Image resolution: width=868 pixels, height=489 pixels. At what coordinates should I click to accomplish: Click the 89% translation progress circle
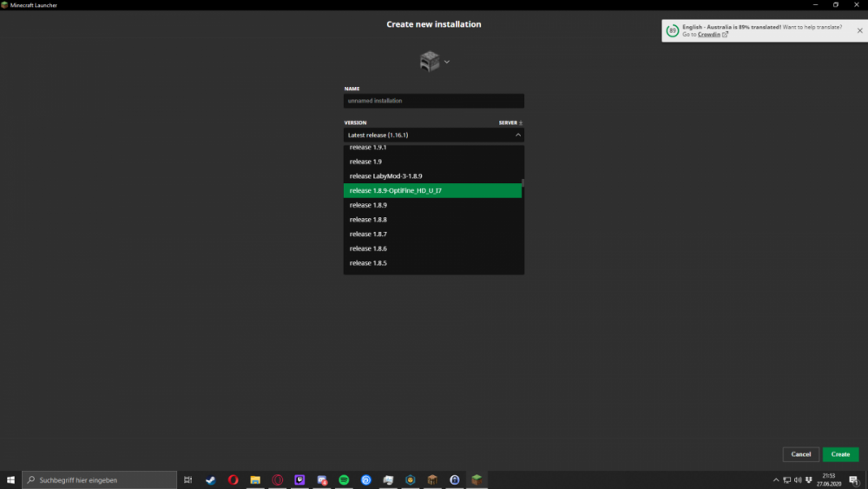[672, 30]
